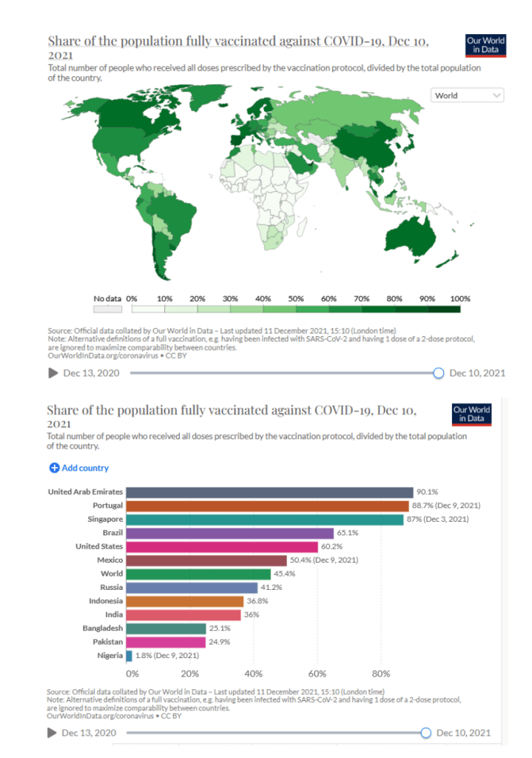Select the Brazil bar
The image size is (532, 758).
point(230,533)
